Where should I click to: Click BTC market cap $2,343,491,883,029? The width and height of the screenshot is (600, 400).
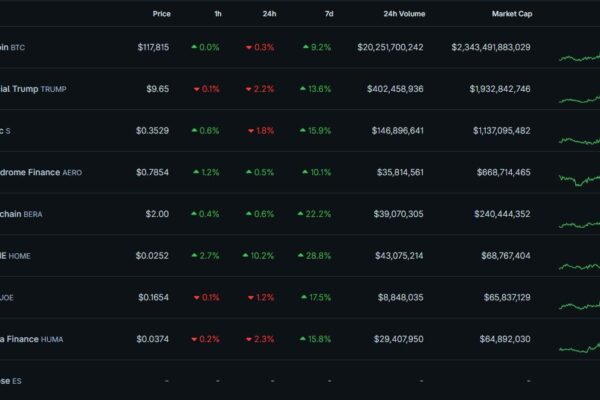(491, 47)
